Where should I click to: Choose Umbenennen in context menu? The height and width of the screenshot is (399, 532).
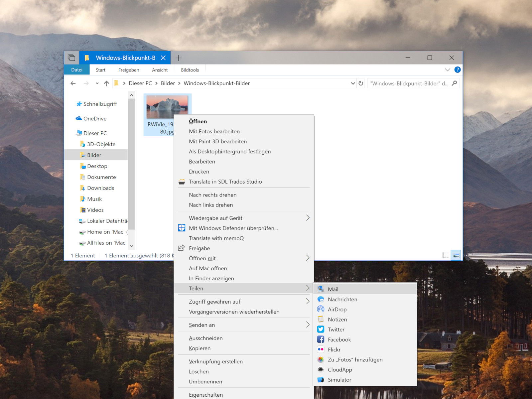pos(244,381)
